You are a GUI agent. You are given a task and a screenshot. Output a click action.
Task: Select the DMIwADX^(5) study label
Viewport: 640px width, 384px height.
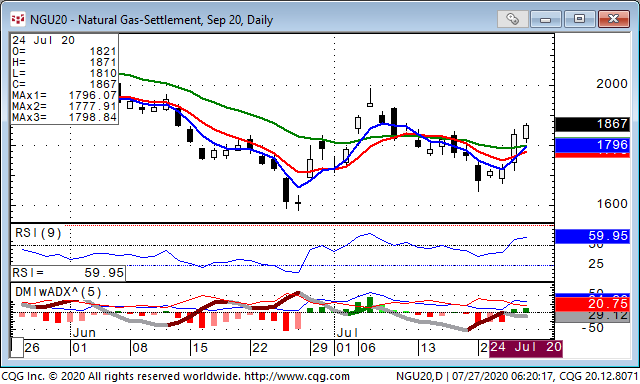[x=58, y=292]
